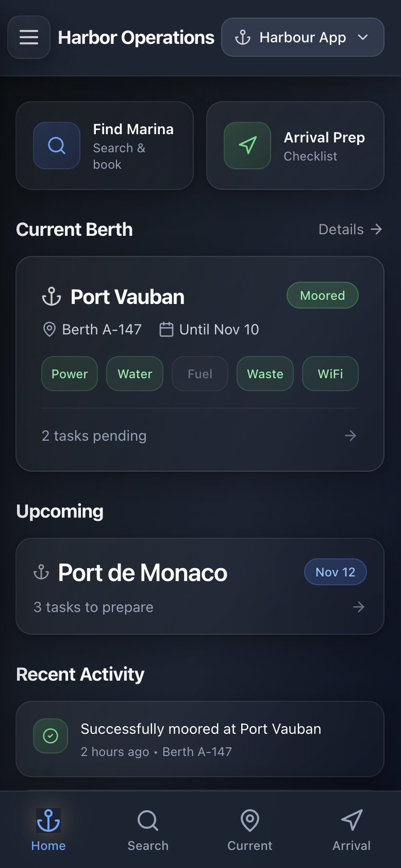Toggle the Fuel service chip
The image size is (401, 868).
(x=200, y=374)
